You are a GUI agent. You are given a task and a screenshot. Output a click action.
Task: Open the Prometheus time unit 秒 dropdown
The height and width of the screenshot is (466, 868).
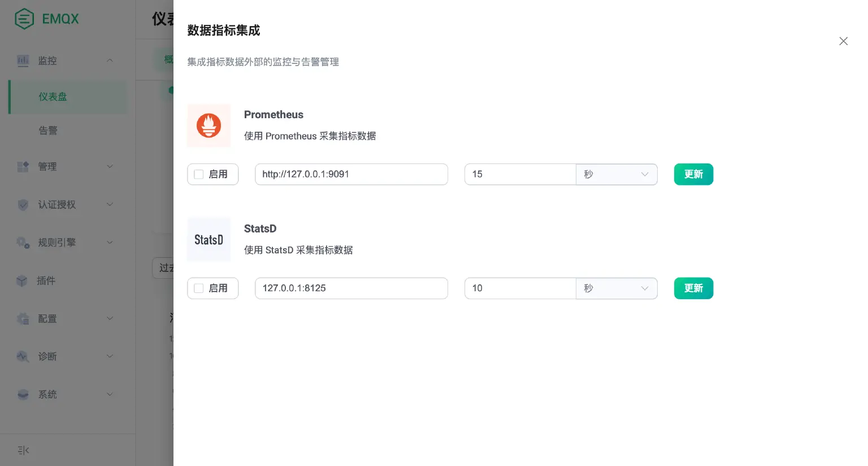pos(617,174)
